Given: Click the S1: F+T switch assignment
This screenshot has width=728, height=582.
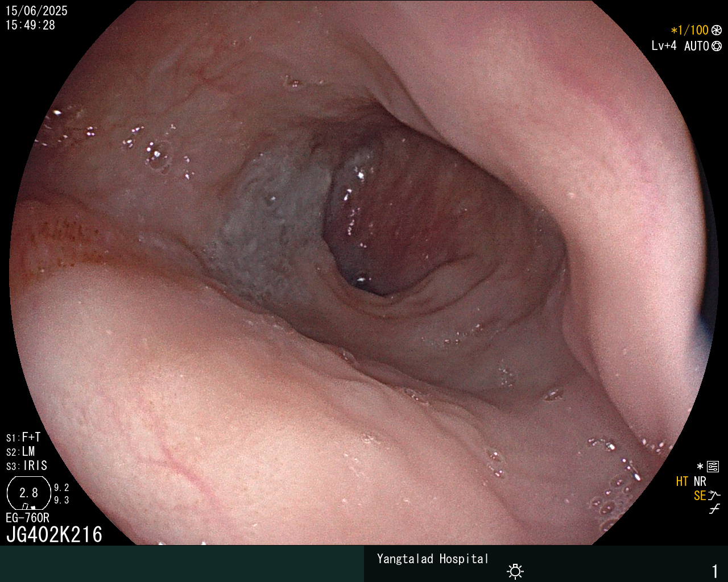Looking at the screenshot, I should [x=23, y=437].
